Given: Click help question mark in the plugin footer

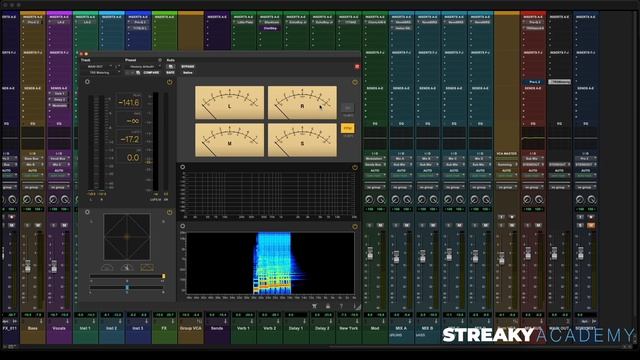Looking at the screenshot, I should 341,306.
